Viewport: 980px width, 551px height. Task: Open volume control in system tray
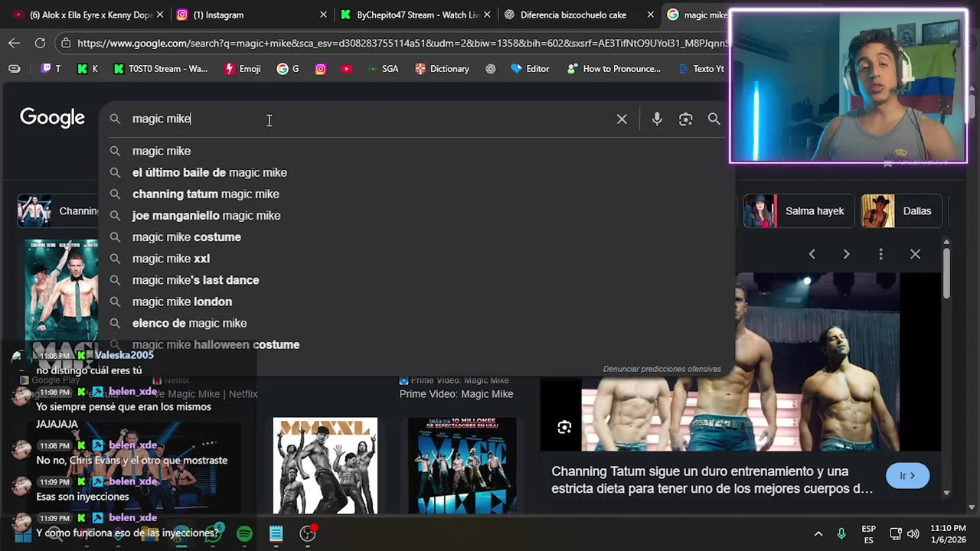point(913,533)
